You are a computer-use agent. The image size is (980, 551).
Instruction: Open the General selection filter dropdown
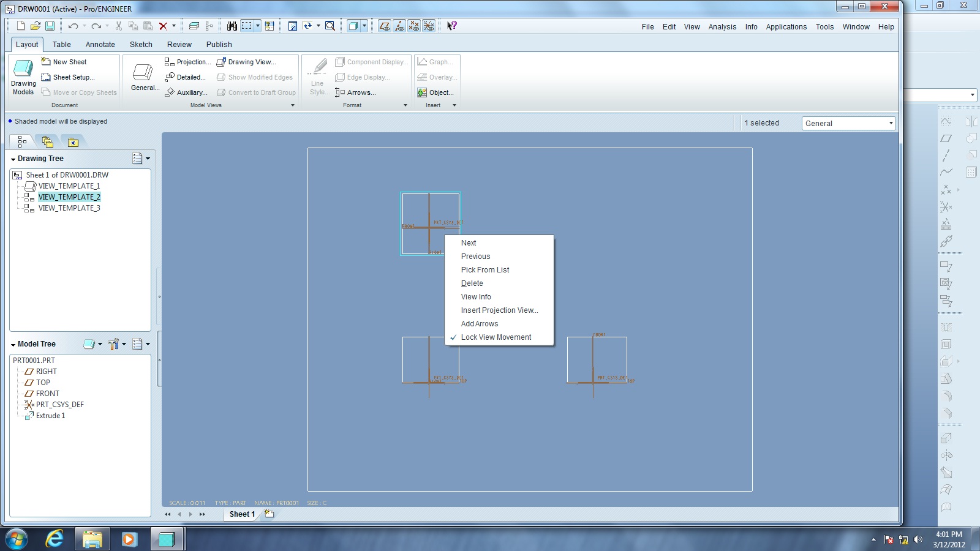[x=848, y=123]
